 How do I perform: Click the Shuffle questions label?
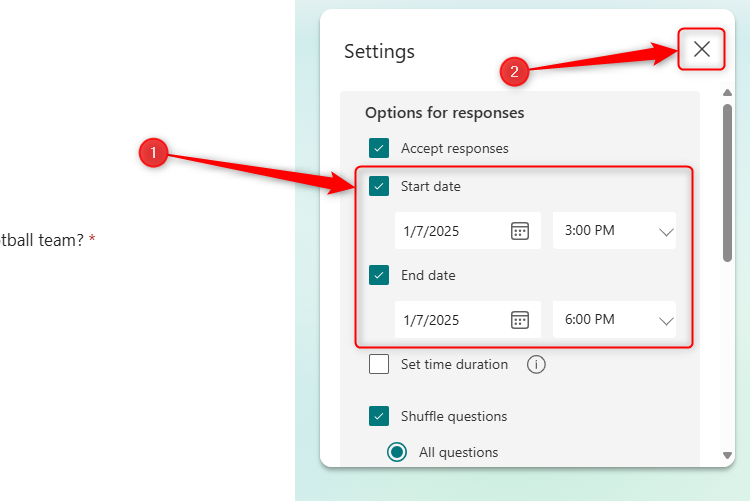click(454, 416)
